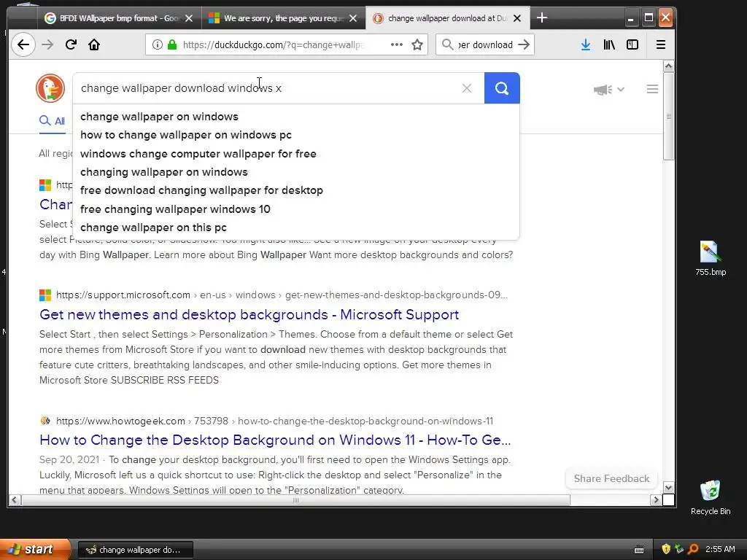Click the Microsoft favicon beside support.microsoft.com
The image size is (747, 560).
click(x=45, y=295)
